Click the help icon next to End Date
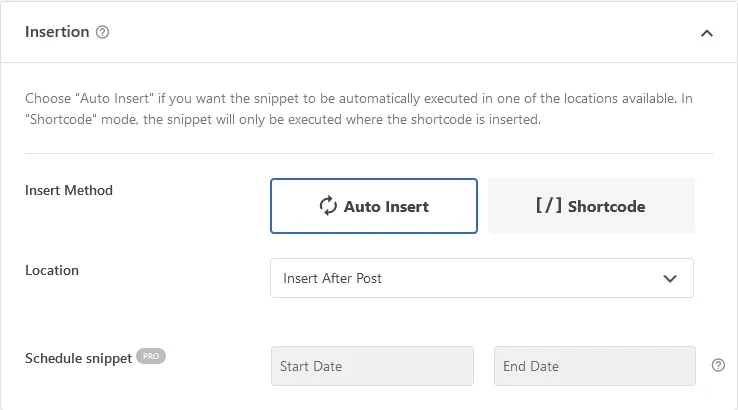 tap(718, 365)
